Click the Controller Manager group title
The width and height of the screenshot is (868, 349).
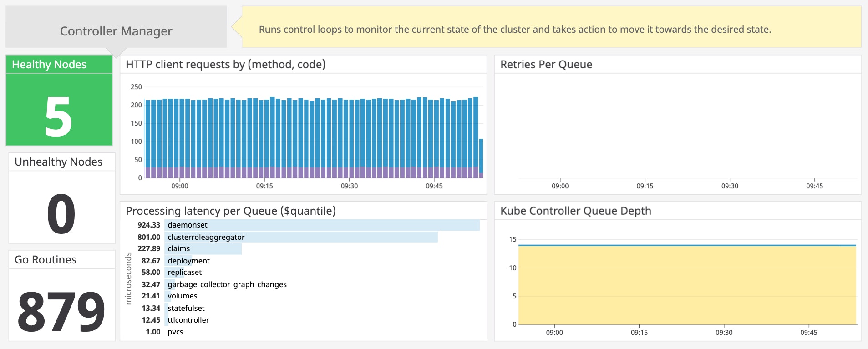point(116,31)
